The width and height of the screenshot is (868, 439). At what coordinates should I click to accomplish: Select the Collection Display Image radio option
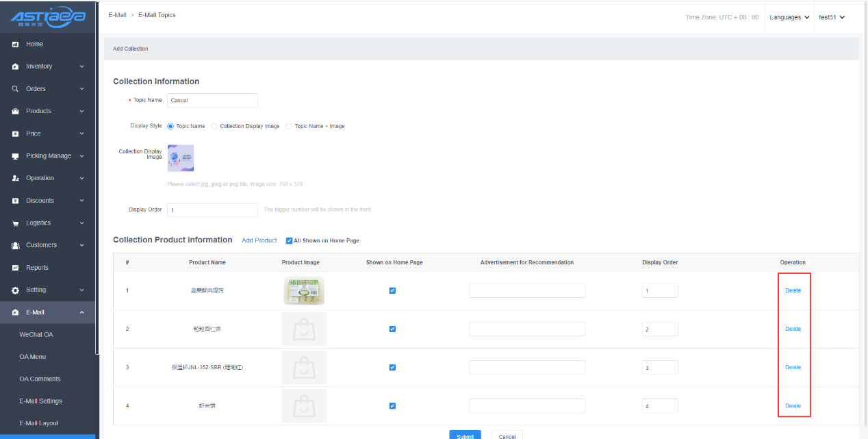click(x=214, y=126)
